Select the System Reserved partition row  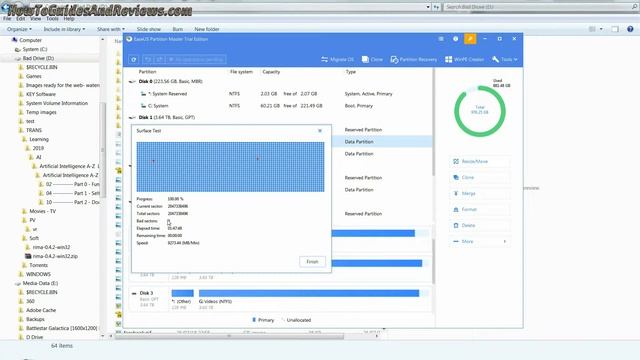280,94
